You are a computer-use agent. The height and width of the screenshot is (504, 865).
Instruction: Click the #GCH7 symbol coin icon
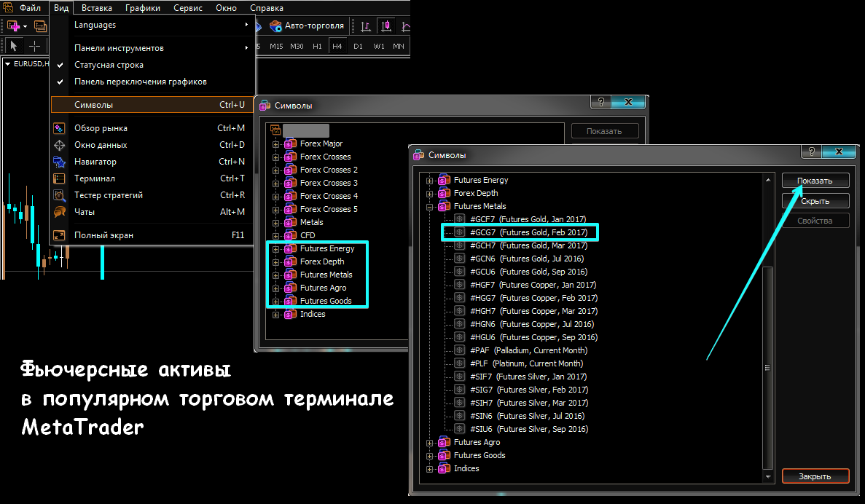coord(459,245)
